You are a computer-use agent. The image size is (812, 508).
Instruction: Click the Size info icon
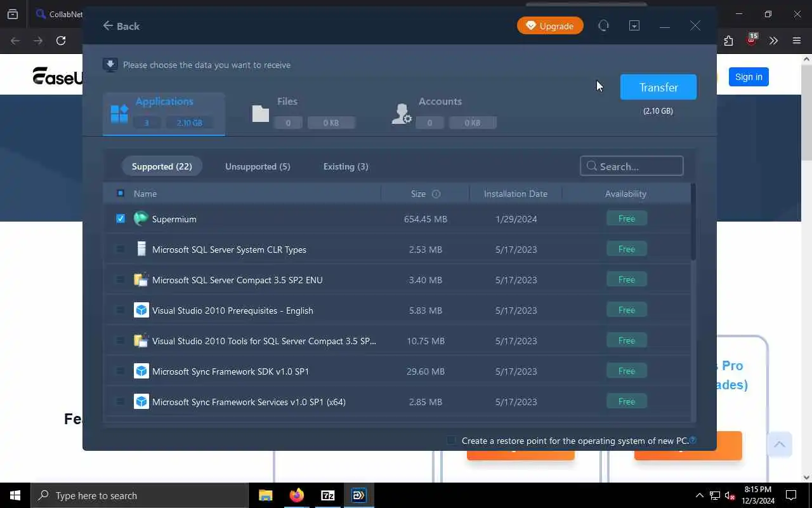[x=436, y=194]
